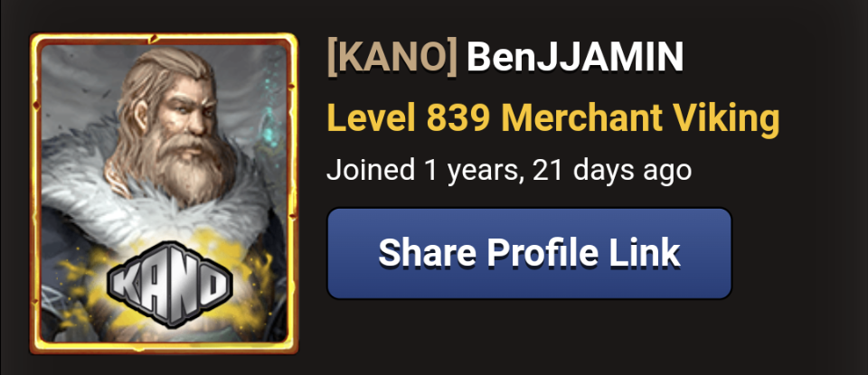Image resolution: width=868 pixels, height=375 pixels.
Task: Click the teal glowing rune beside the Viking
Action: 269,110
